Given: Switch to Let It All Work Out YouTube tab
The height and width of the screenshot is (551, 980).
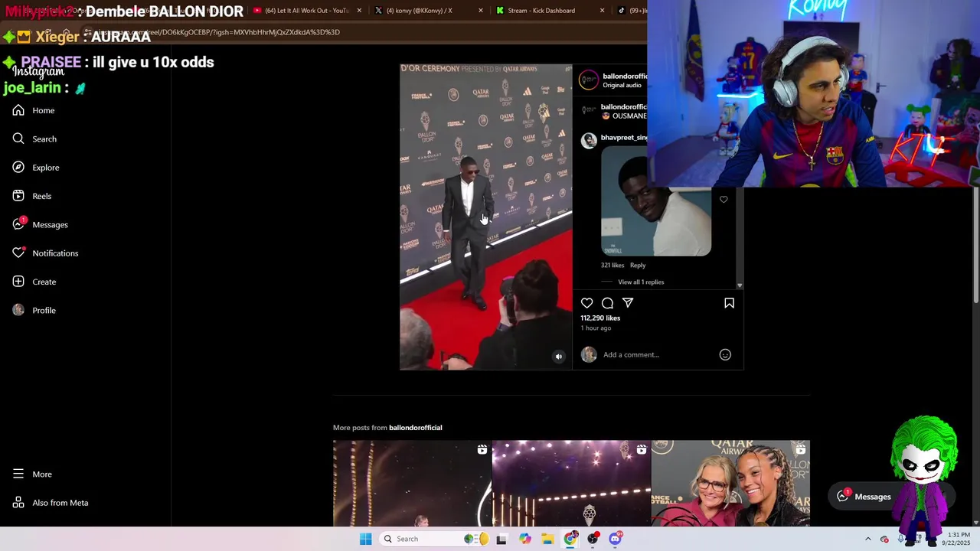Looking at the screenshot, I should pos(306,11).
